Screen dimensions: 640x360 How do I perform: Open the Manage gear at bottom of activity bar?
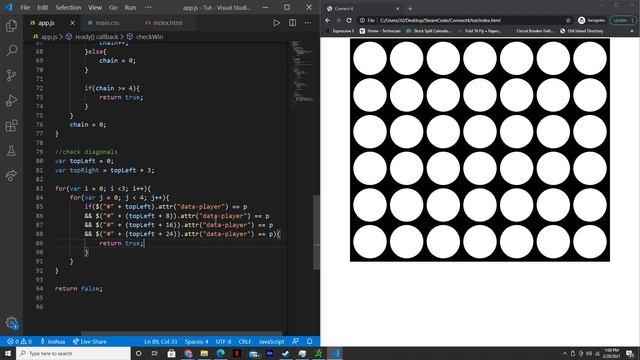click(x=11, y=323)
